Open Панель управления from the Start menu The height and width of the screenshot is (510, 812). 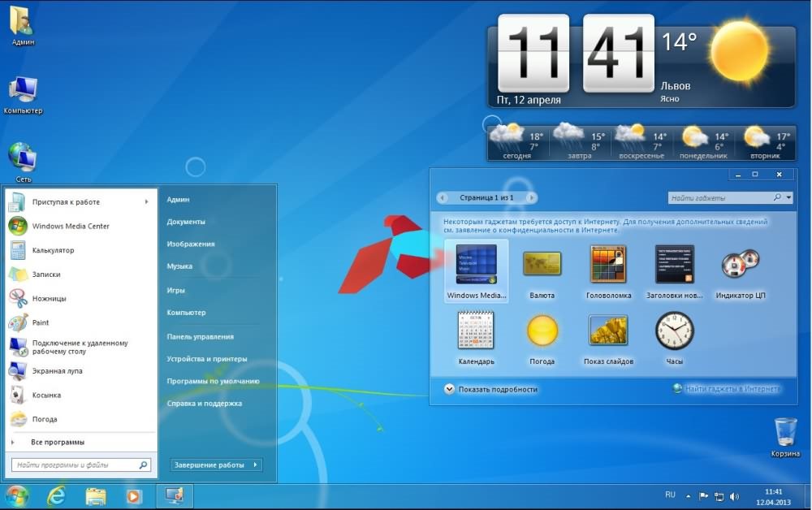[x=200, y=336]
